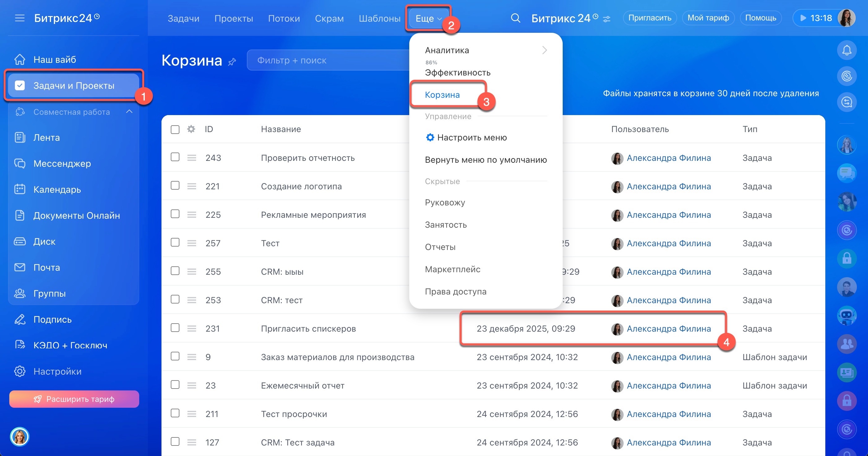Screen dimensions: 868x456
Task: Click the hamburger menu icon
Action: pyautogui.click(x=19, y=18)
